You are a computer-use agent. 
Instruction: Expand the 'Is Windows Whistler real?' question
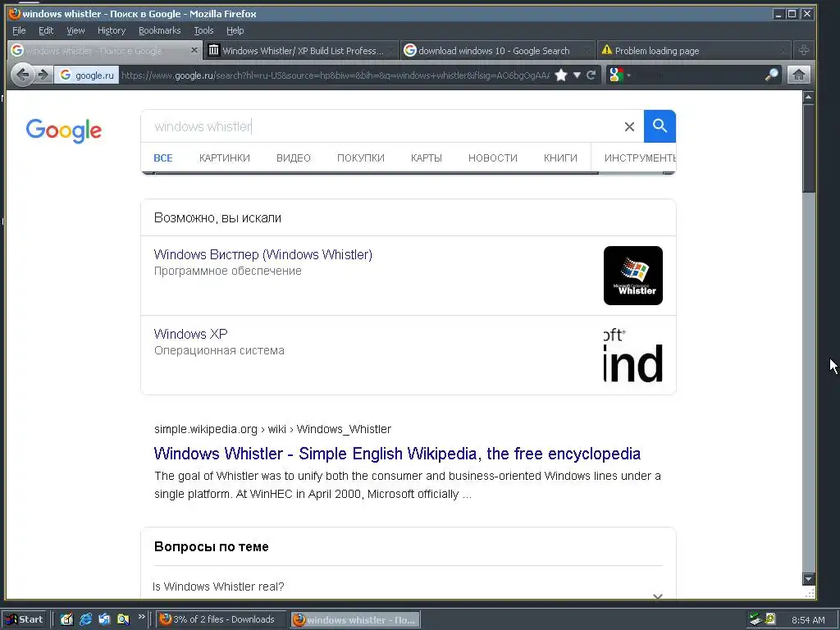coord(658,596)
